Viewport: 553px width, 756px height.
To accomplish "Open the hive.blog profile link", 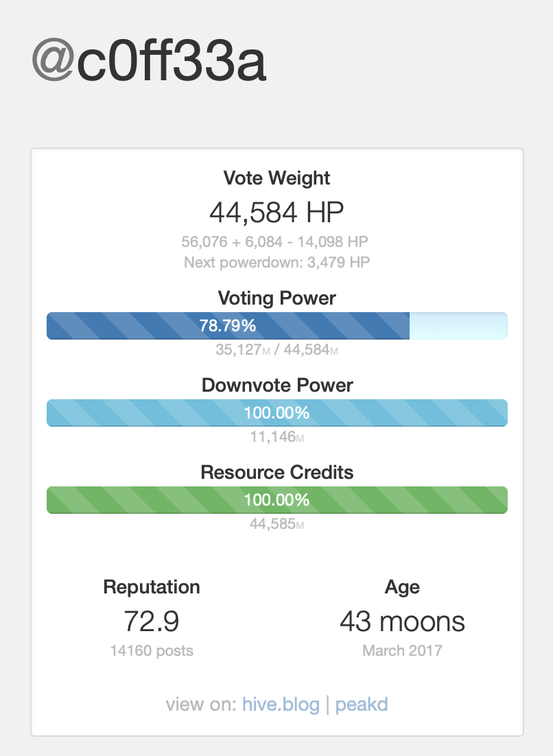I will [x=281, y=705].
